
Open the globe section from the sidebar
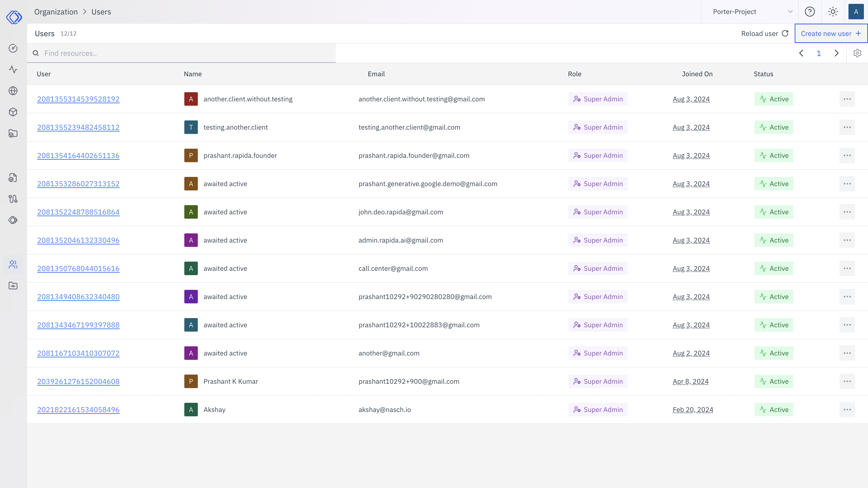[13, 90]
